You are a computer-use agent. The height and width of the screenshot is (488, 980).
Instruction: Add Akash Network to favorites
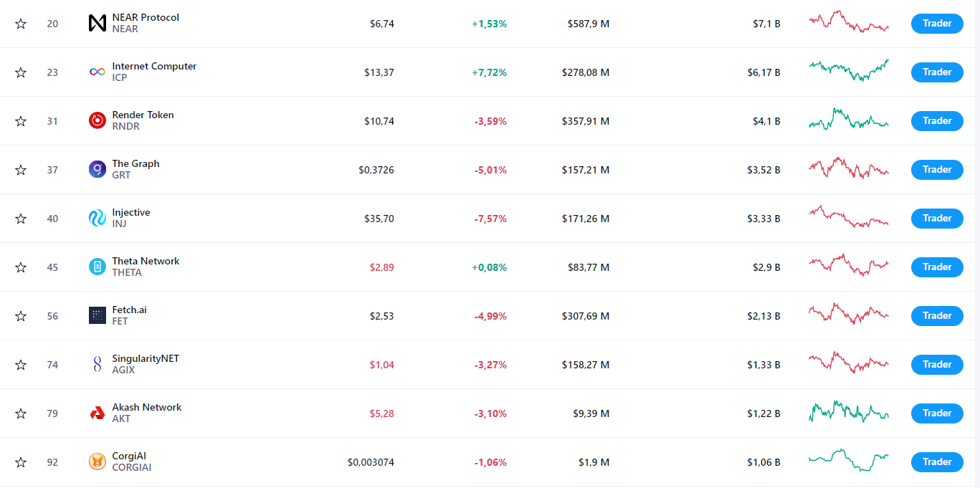(21, 413)
